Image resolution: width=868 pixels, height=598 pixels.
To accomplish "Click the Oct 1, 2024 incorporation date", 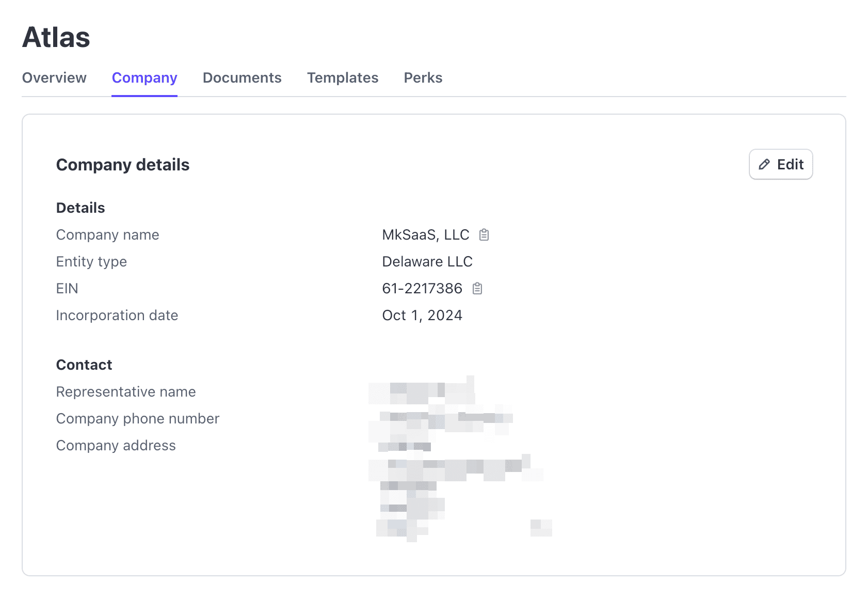I will point(422,316).
